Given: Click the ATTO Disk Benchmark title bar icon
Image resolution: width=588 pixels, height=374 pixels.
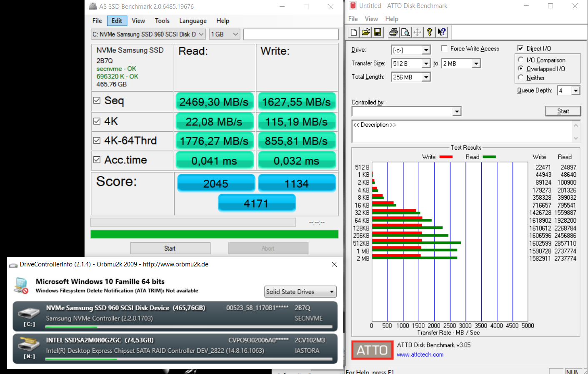Looking at the screenshot, I should [x=353, y=6].
